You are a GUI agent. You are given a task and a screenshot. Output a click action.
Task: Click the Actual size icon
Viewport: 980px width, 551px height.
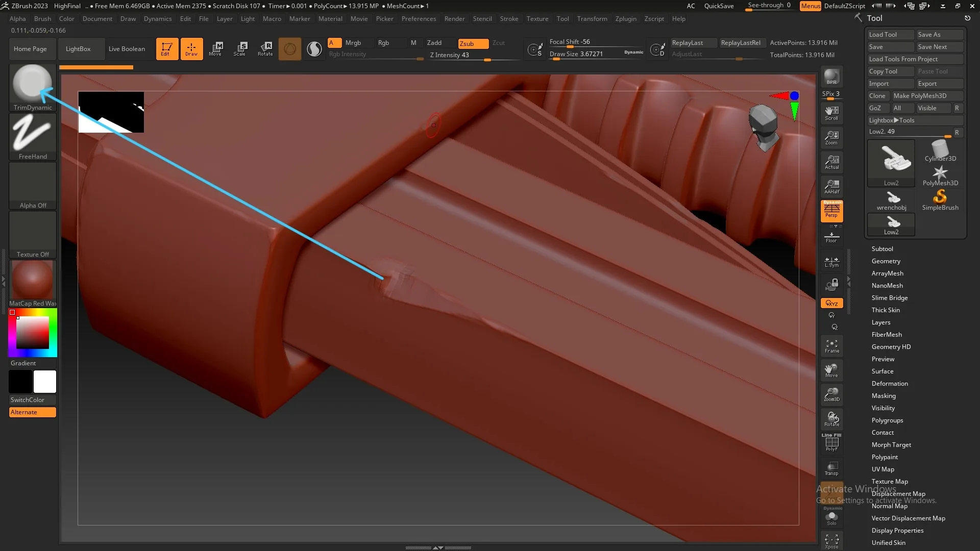(831, 162)
